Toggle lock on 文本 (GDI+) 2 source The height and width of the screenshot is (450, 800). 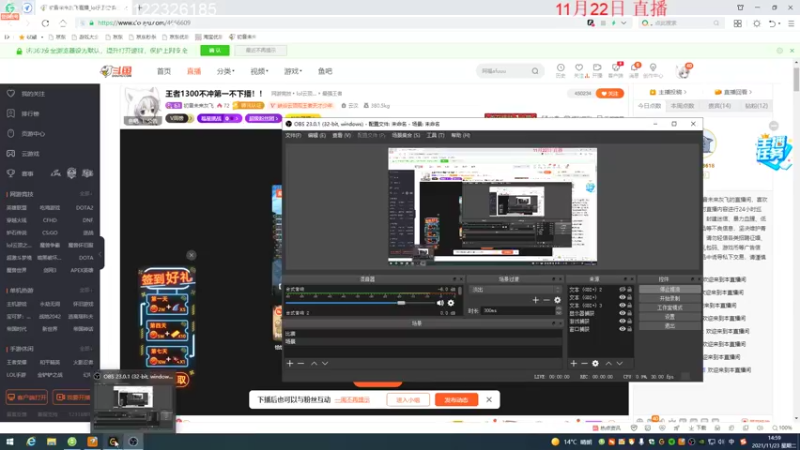tap(630, 289)
